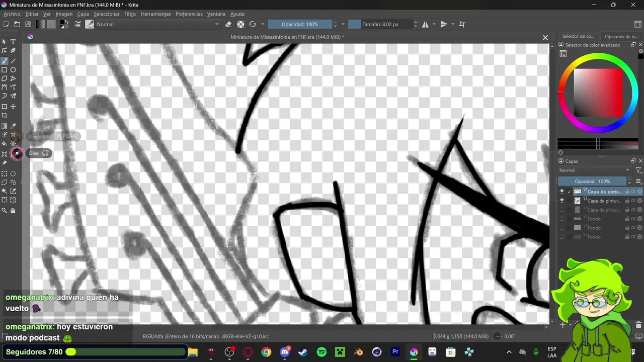Toggle lock on bottom Fondo layer

(627, 237)
